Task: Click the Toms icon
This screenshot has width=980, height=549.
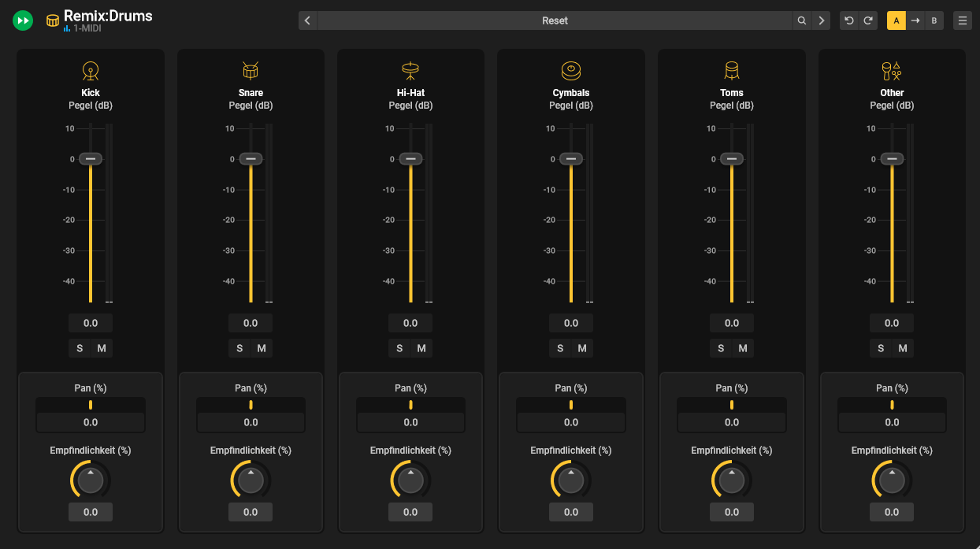Action: coord(732,72)
